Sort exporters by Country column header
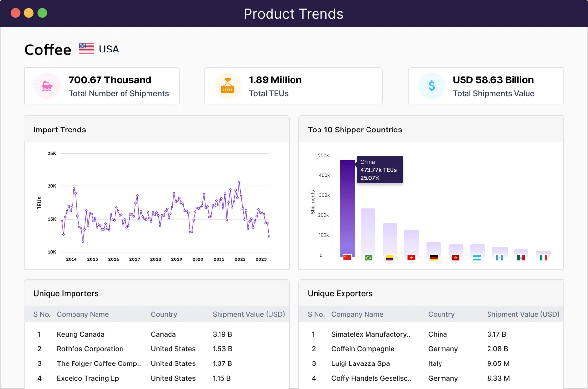588x389 pixels. (441, 314)
